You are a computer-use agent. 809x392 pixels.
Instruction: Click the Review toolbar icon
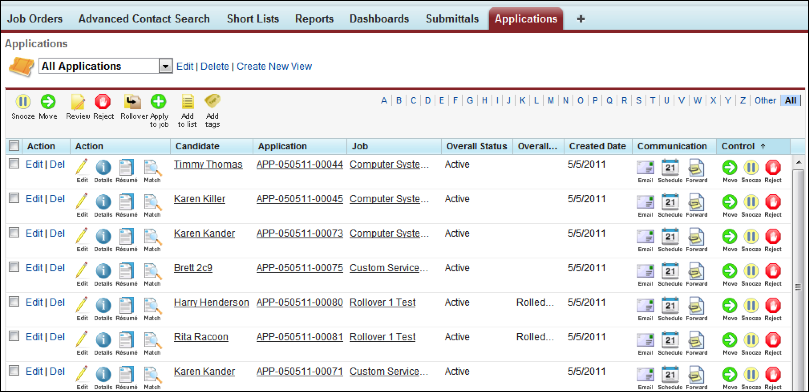point(78,102)
